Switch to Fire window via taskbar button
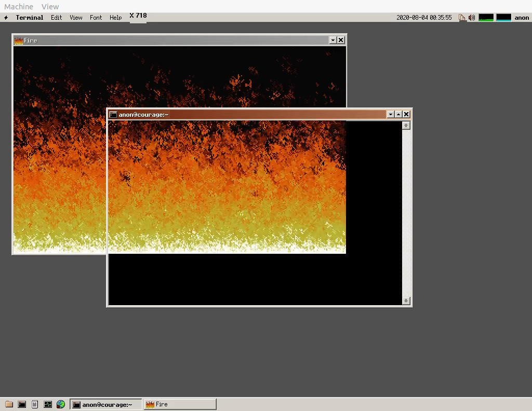The image size is (532, 411). coord(180,404)
